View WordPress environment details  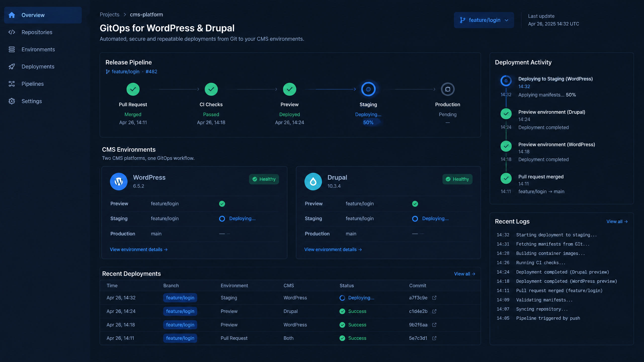(x=139, y=249)
